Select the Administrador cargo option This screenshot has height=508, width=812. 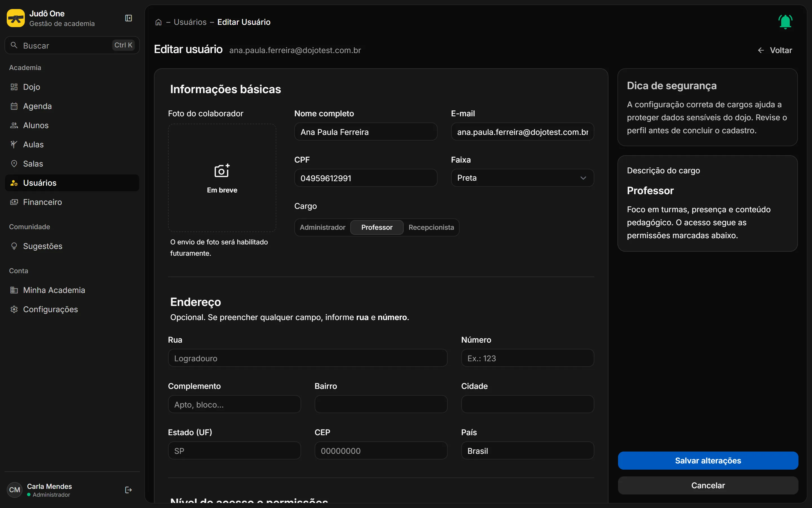323,227
